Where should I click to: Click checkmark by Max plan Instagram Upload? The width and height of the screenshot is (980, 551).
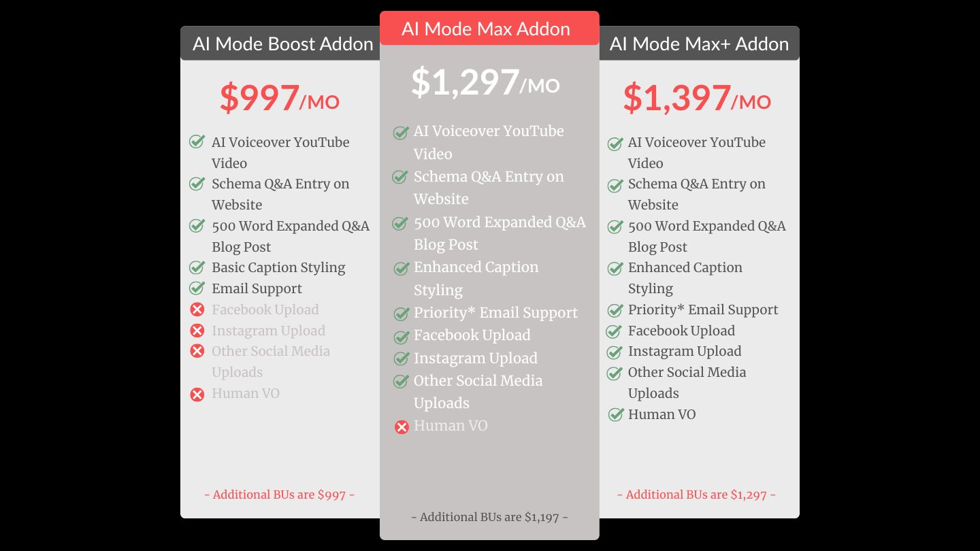[402, 358]
